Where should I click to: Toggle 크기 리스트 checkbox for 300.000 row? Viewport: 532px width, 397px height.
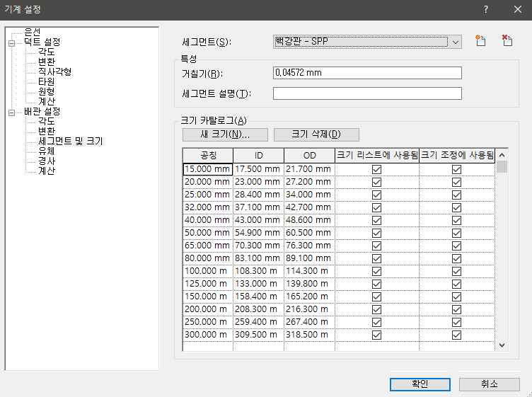point(376,335)
